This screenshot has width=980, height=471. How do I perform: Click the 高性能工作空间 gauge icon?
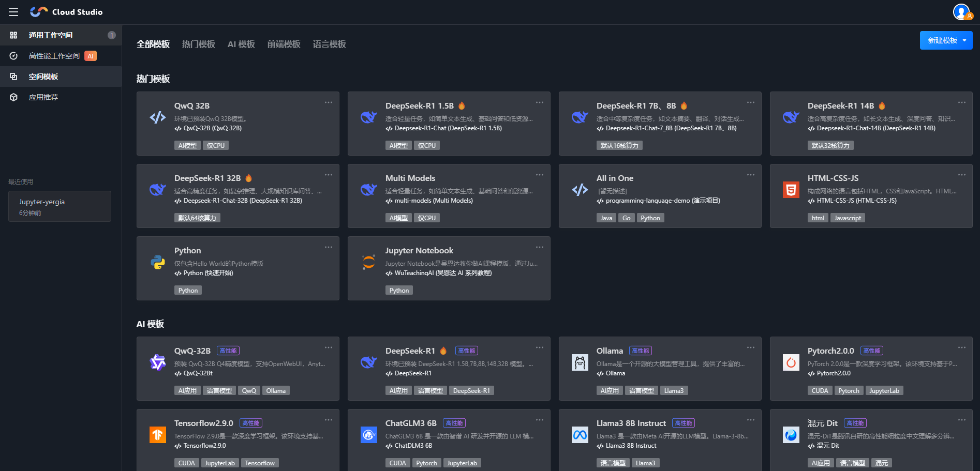(x=13, y=56)
